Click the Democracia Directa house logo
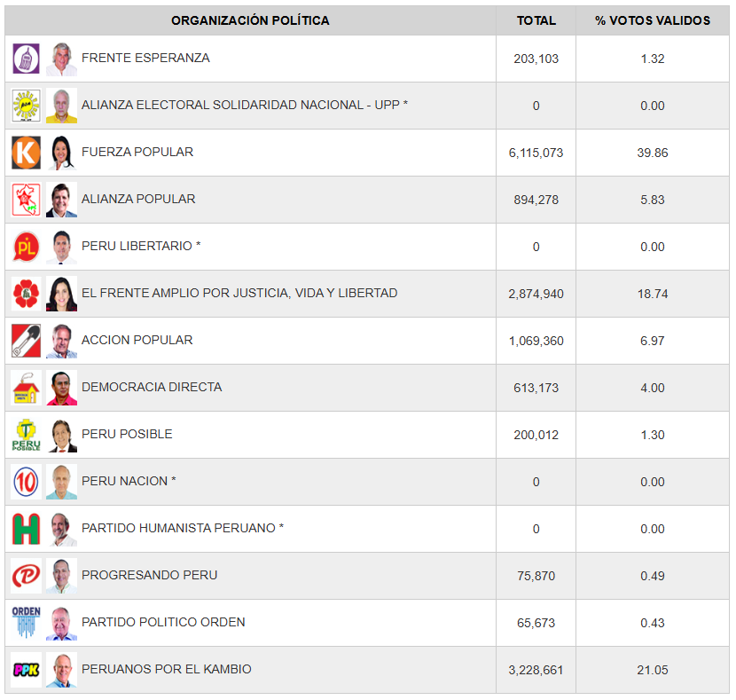The image size is (736, 700). tap(27, 388)
